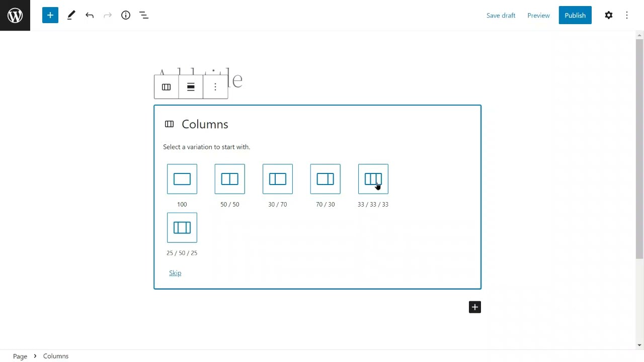644x362 pixels.
Task: Undo the last action
Action: (90, 15)
